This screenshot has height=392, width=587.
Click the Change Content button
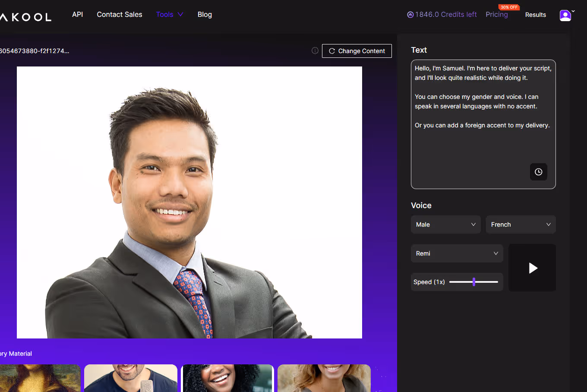click(357, 51)
